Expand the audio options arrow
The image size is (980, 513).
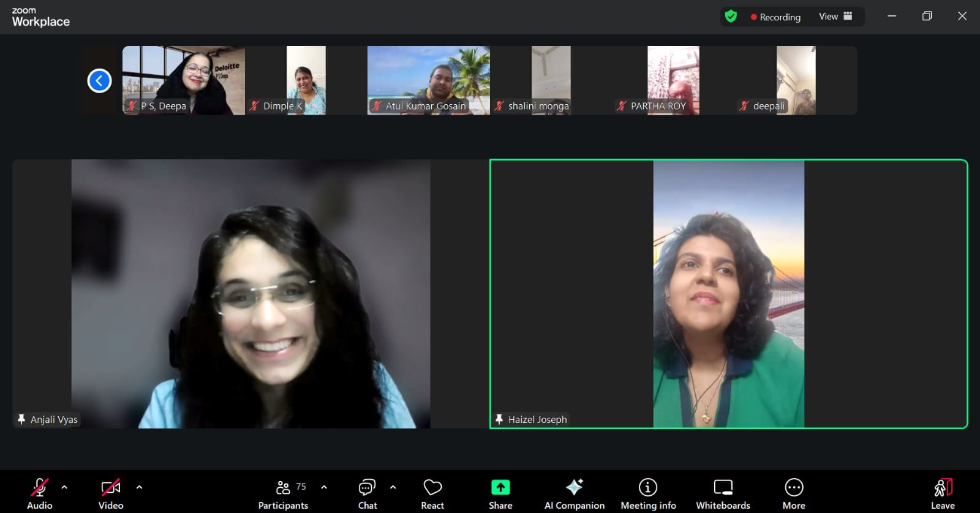(64, 487)
